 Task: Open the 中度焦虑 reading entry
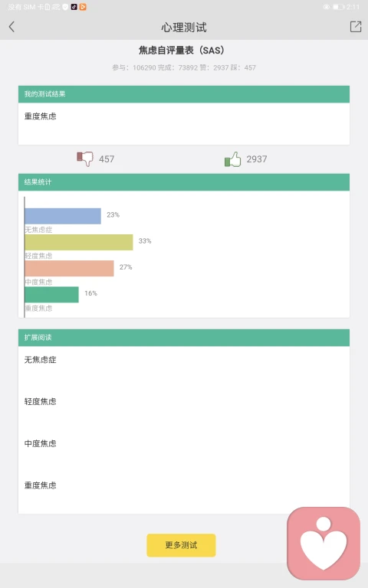[x=40, y=443]
